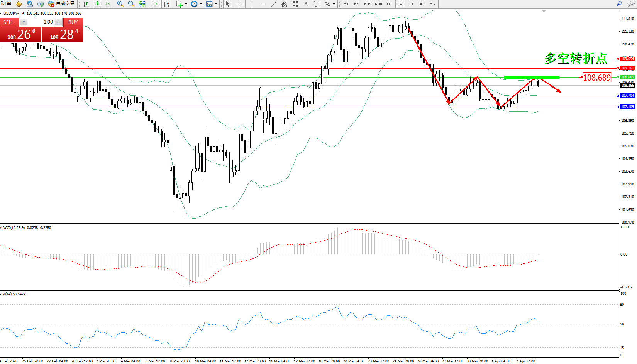Select the crosshair tool

click(239, 4)
